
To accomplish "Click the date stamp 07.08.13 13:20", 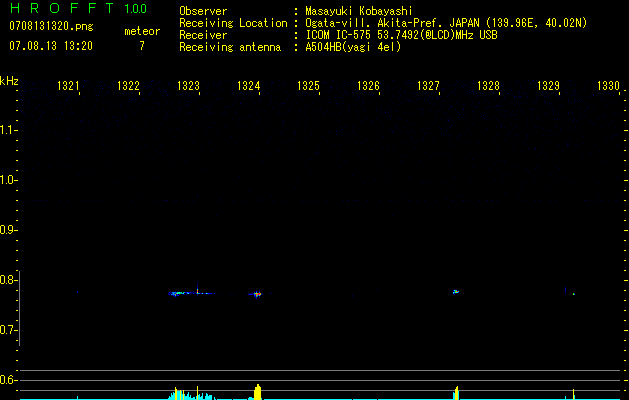I will pos(51,46).
